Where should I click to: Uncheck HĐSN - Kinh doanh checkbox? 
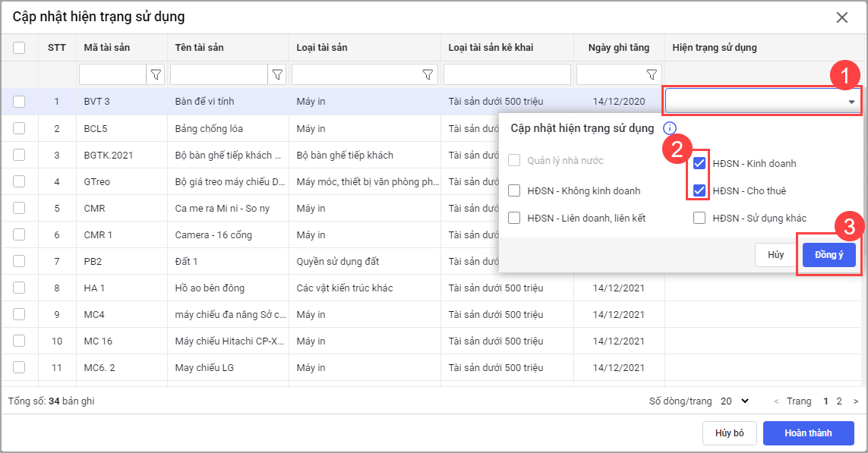tap(699, 163)
